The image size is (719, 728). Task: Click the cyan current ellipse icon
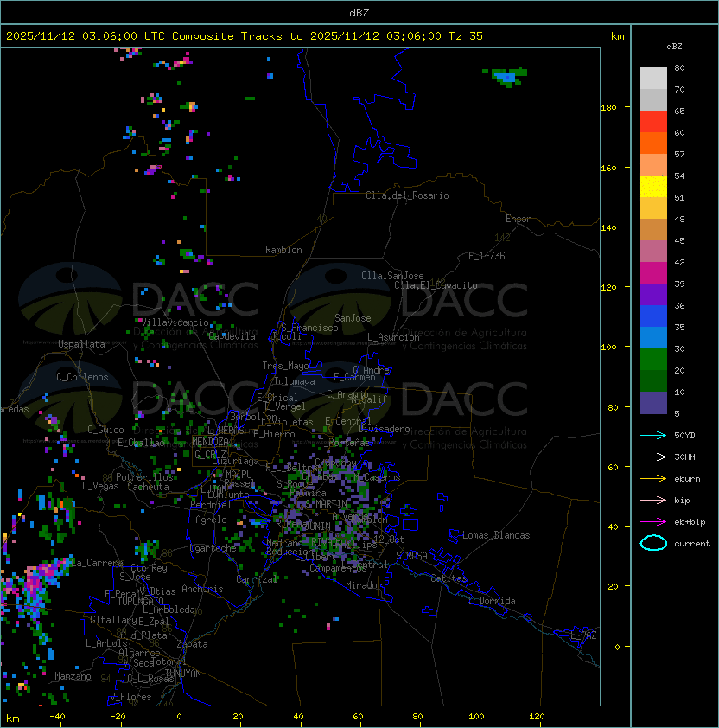tap(653, 543)
